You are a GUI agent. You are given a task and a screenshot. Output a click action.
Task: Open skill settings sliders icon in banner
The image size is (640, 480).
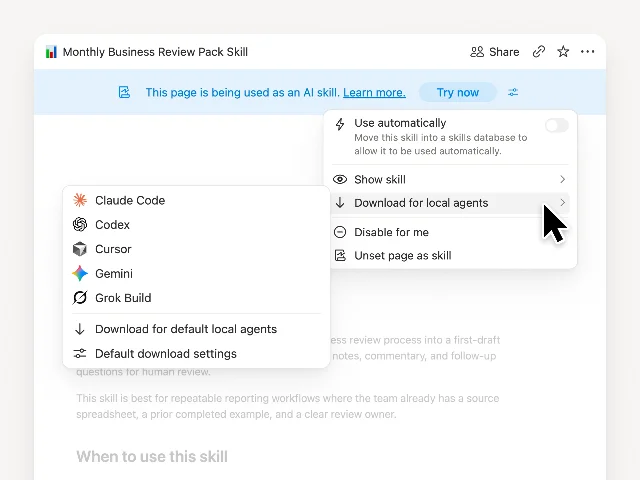coord(513,92)
